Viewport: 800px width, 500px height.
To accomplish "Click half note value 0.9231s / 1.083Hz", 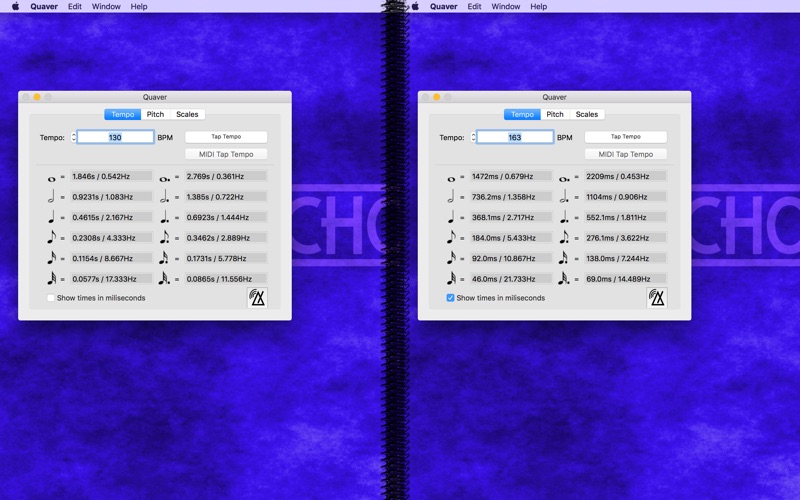I will point(111,196).
